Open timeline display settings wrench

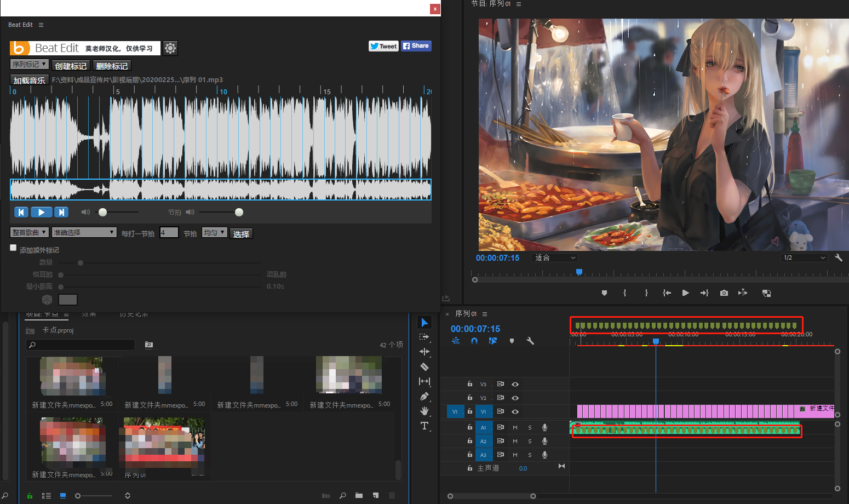(530, 341)
